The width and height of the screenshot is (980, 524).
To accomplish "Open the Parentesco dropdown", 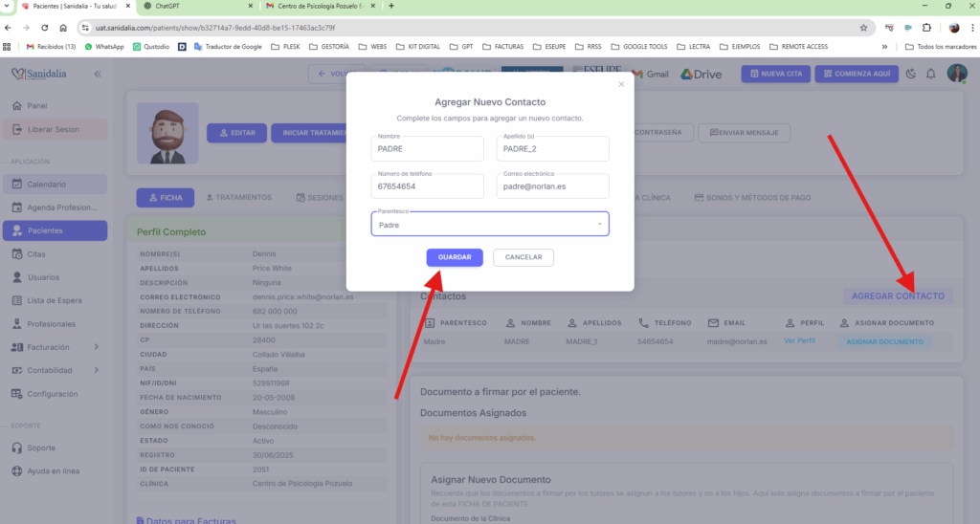I will tap(489, 225).
